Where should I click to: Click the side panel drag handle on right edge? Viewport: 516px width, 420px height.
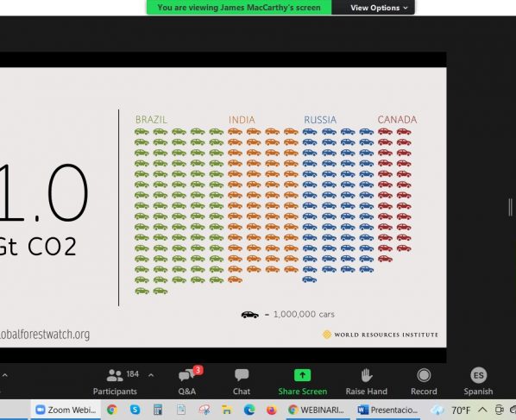(510, 207)
